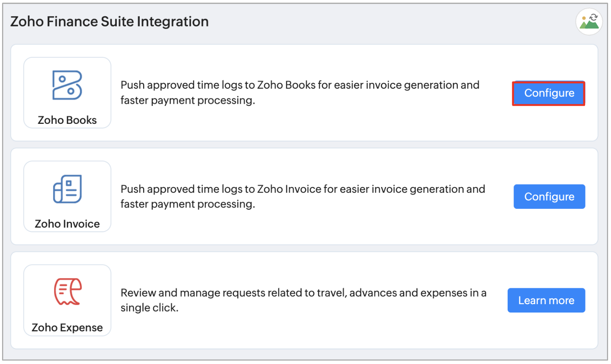Screen dimensions: 611x364
Task: Select the Zoho Expense tile label
Action: coord(67,328)
